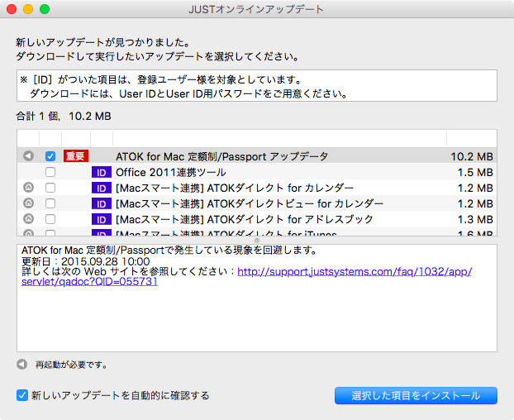Uncheck ATOK for Mac 定額制/Passport アップデータ checkbox

50,156
